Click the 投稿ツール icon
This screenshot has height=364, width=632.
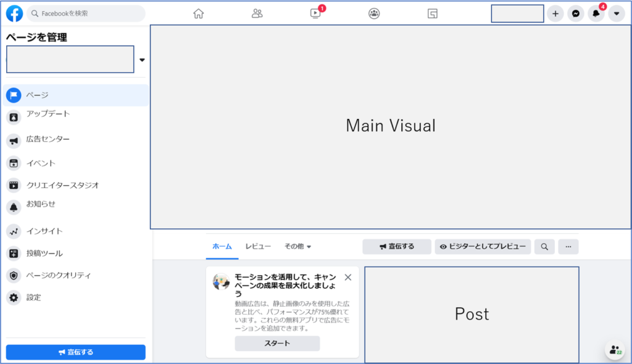14,254
